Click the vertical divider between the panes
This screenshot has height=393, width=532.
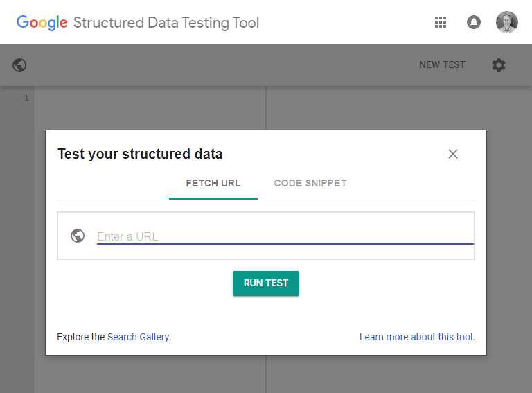[x=266, y=108]
